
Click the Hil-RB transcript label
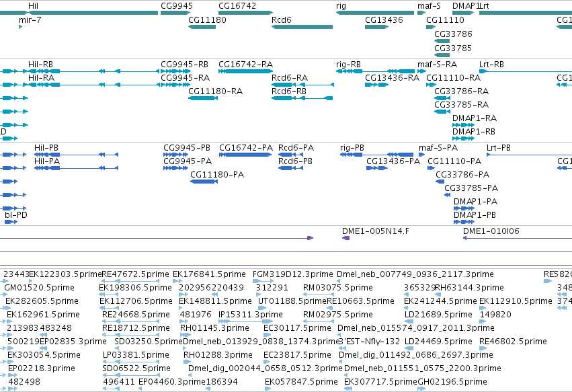pyautogui.click(x=40, y=65)
